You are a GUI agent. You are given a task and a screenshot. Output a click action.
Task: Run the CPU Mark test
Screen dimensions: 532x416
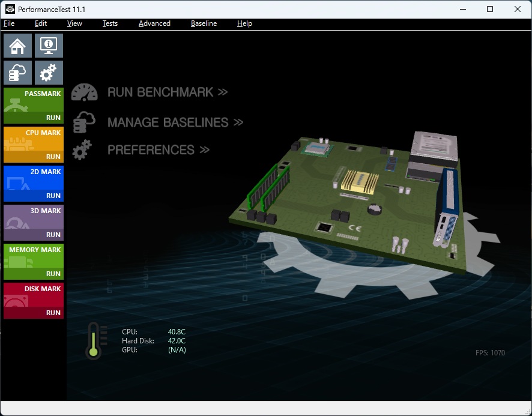coord(34,145)
